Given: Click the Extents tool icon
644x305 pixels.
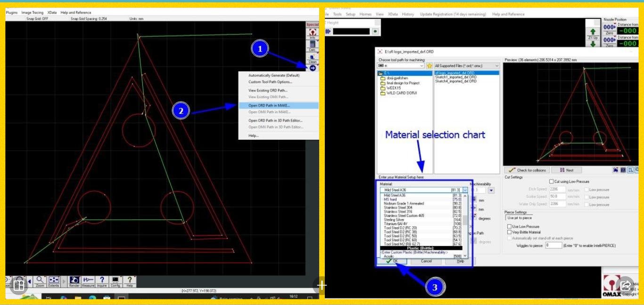Looking at the screenshot, I should tap(54, 281).
